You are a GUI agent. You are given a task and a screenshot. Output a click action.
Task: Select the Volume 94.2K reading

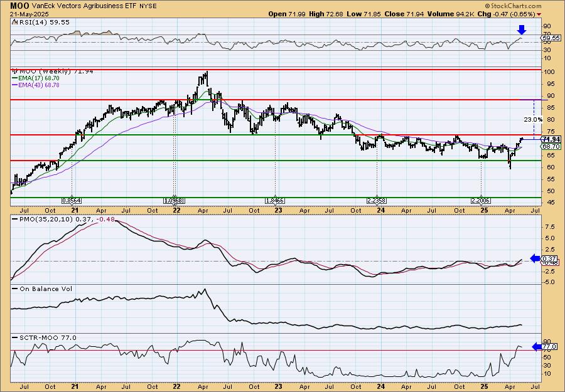(x=451, y=14)
